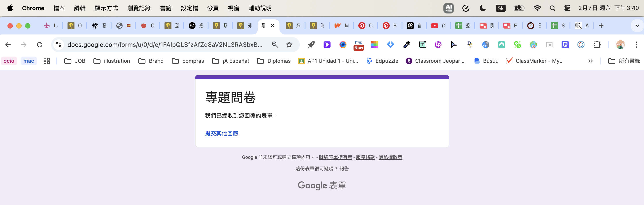Switch to the Threads tab
The height and width of the screenshot is (205, 644).
coord(414,26)
